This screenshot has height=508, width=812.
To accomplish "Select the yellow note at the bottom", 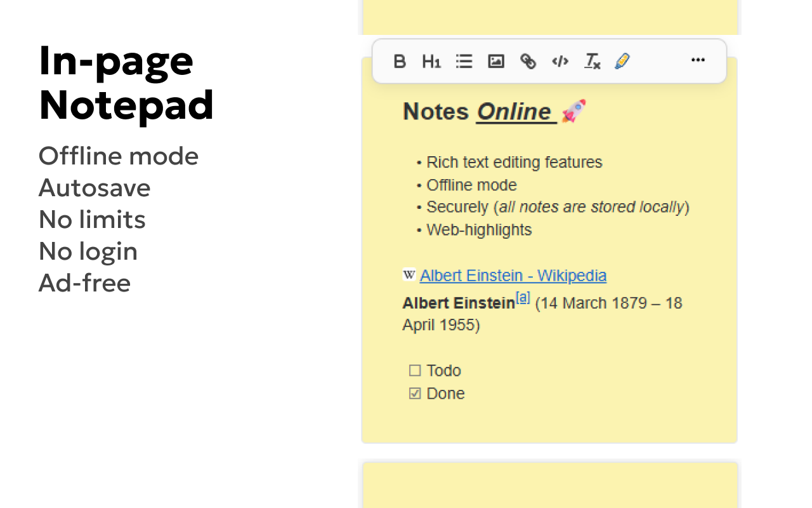I will [550, 486].
